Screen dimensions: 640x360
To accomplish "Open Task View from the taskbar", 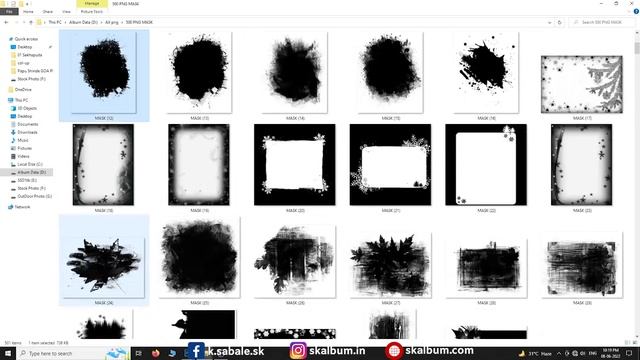I will (x=139, y=353).
